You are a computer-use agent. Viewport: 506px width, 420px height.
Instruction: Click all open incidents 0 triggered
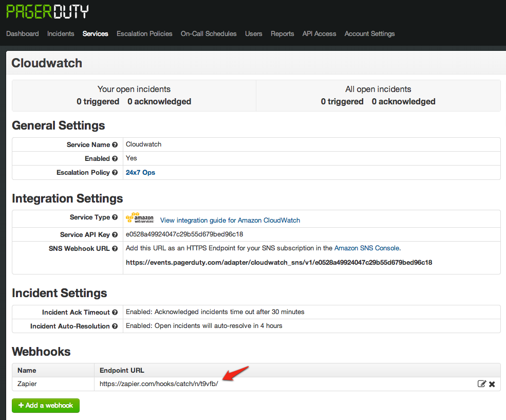click(x=342, y=101)
